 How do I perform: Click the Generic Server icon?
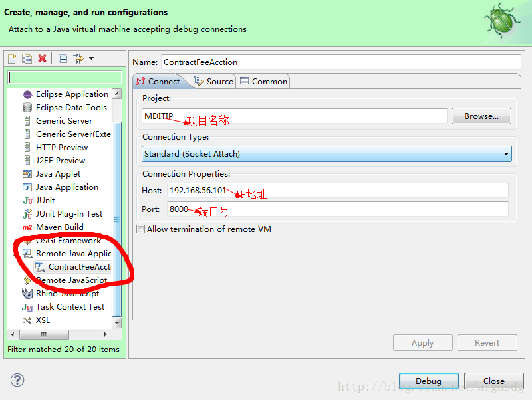tap(27, 121)
